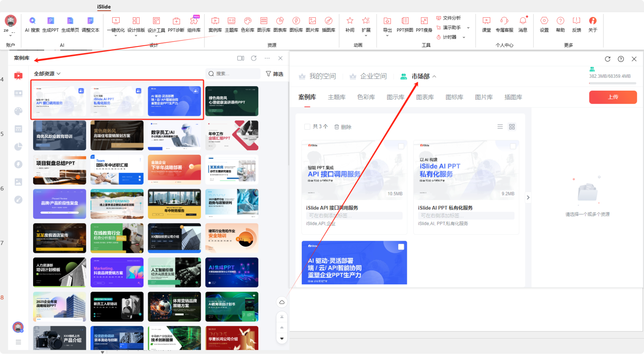644x354 pixels.
Task: Expand the 全部资源 dropdown
Action: (x=47, y=74)
